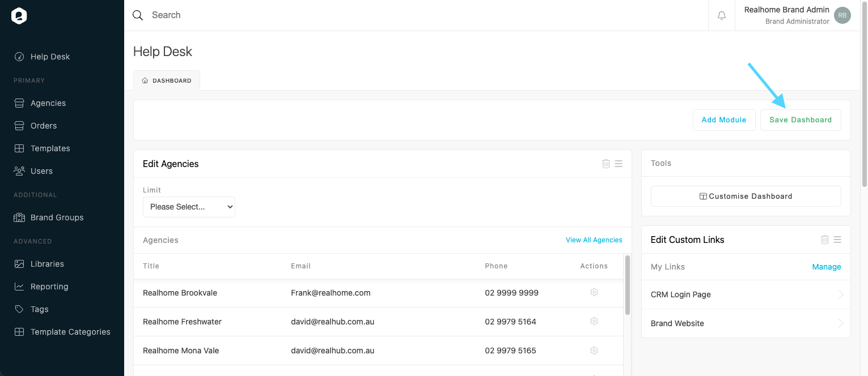This screenshot has width=868, height=376.
Task: Click the Frank@realhome.com email
Action: pyautogui.click(x=331, y=293)
